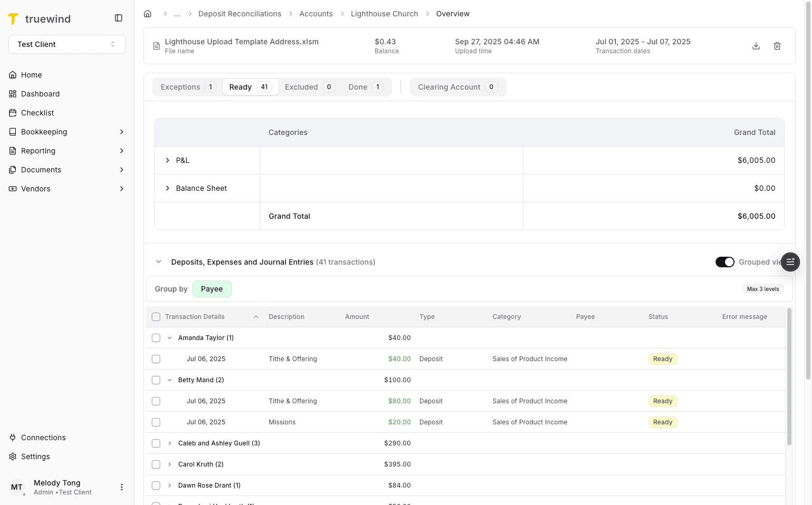812x505 pixels.
Task: Click the download file icon
Action: (x=756, y=46)
